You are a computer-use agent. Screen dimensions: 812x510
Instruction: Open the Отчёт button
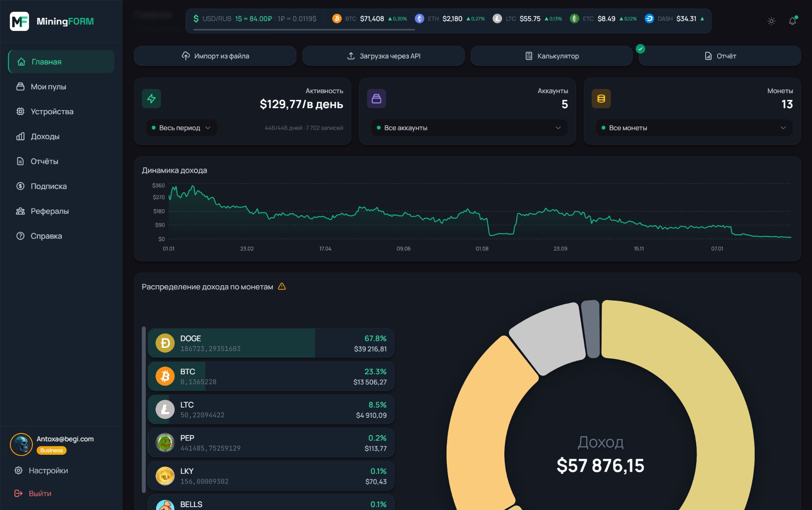[720, 56]
